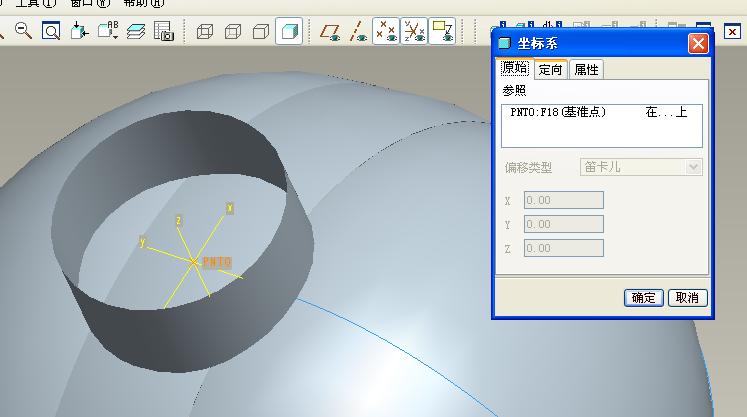Switch display to hidden line mode
This screenshot has width=747, height=417.
(233, 31)
